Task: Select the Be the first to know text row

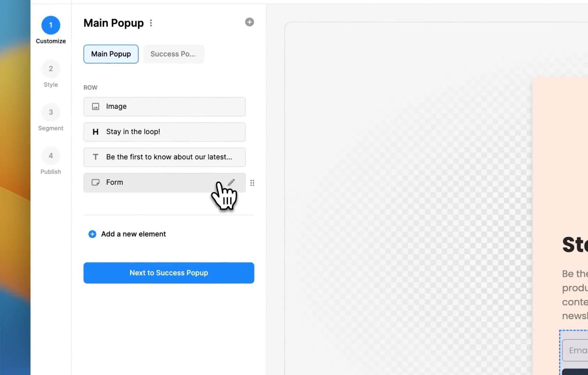Action: pos(164,157)
